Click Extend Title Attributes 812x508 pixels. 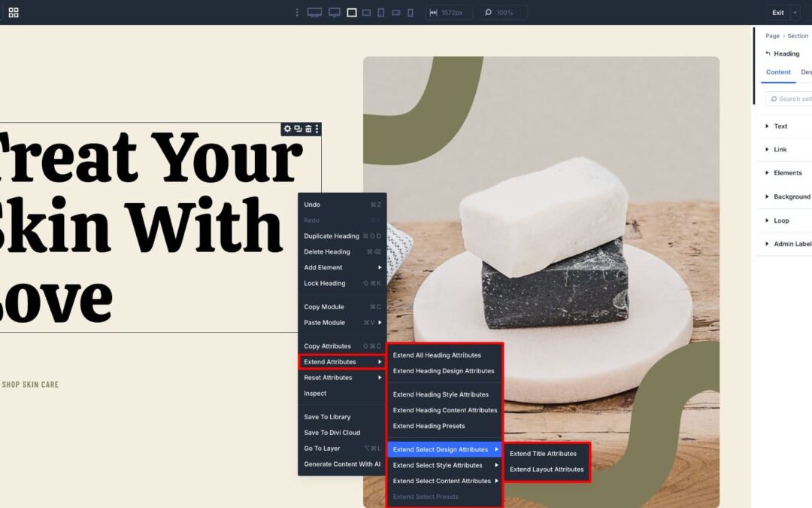tap(543, 453)
